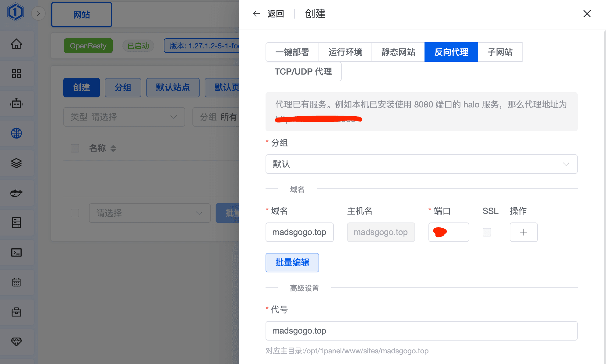Open the terminal icon in sidebar

point(16,253)
